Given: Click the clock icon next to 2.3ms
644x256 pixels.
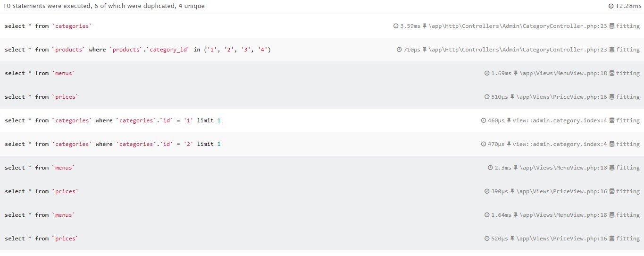Looking at the screenshot, I should pos(490,168).
